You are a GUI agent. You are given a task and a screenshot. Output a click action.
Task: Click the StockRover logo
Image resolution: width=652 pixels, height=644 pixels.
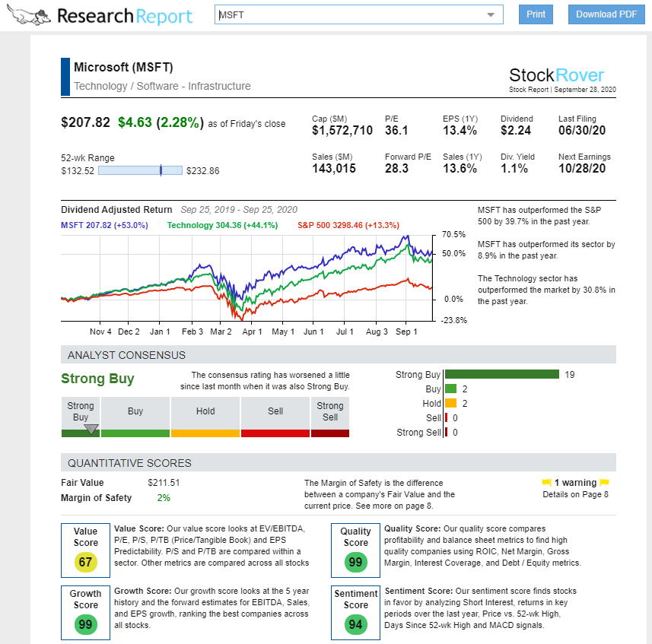555,75
